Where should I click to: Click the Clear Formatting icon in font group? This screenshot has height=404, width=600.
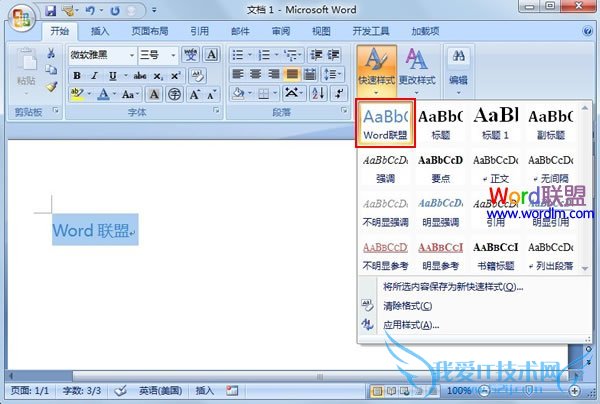tap(197, 75)
